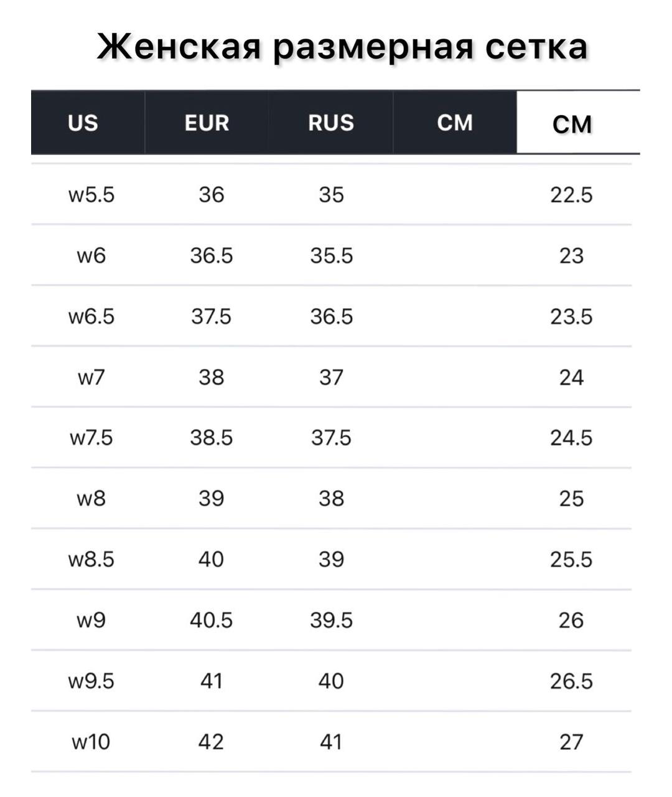Switch to the RUS column header
The width and height of the screenshot is (672, 797).
[331, 123]
